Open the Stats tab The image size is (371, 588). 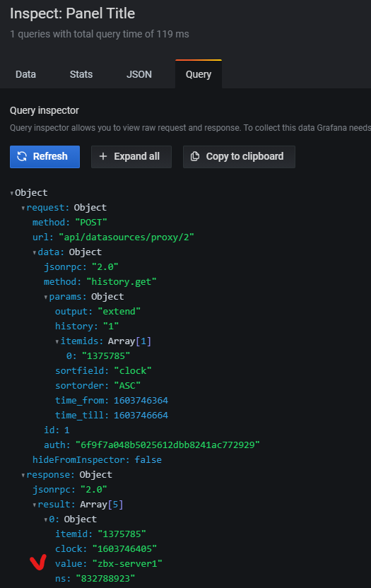click(x=81, y=74)
